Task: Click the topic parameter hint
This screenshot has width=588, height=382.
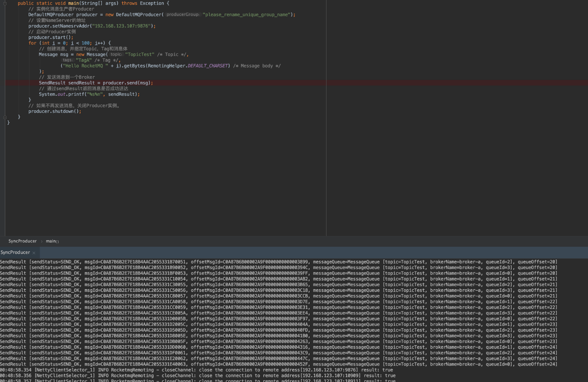Action: click(x=116, y=54)
